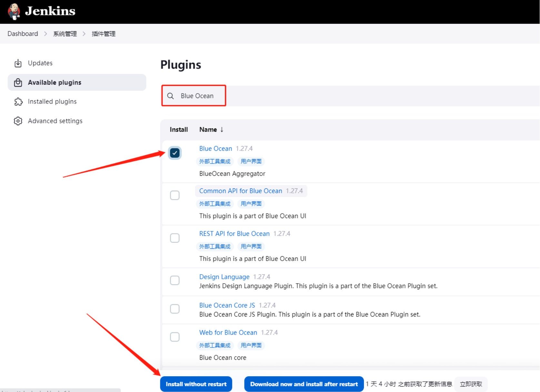Click the Advanced settings gear icon
Viewport: 540px width, 392px height.
pos(18,121)
